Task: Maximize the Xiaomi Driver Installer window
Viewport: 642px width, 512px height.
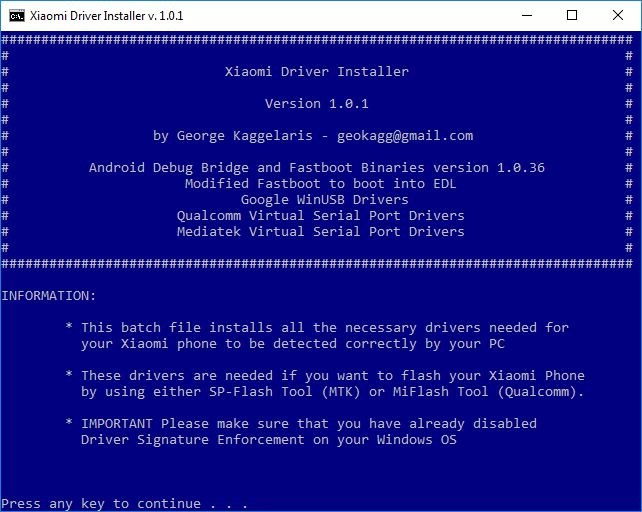Action: [x=572, y=16]
